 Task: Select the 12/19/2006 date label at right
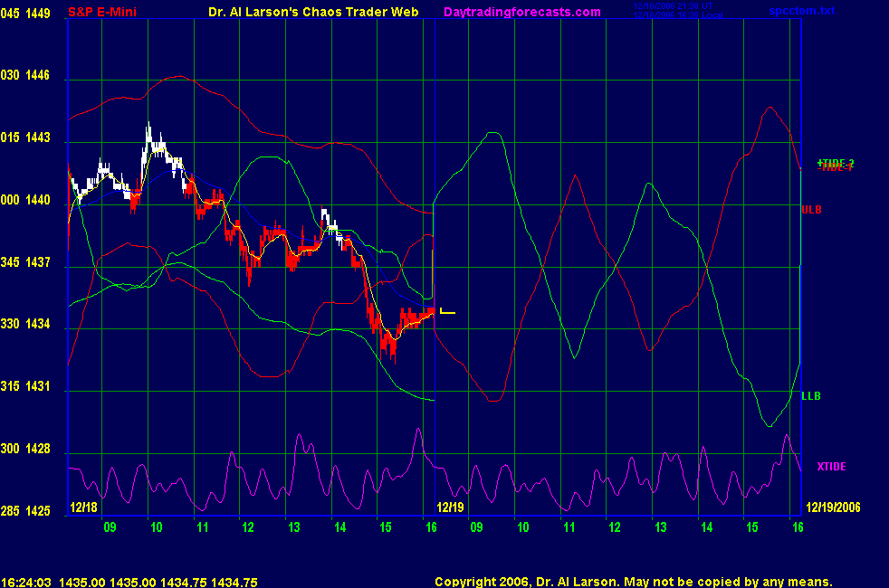click(x=833, y=507)
